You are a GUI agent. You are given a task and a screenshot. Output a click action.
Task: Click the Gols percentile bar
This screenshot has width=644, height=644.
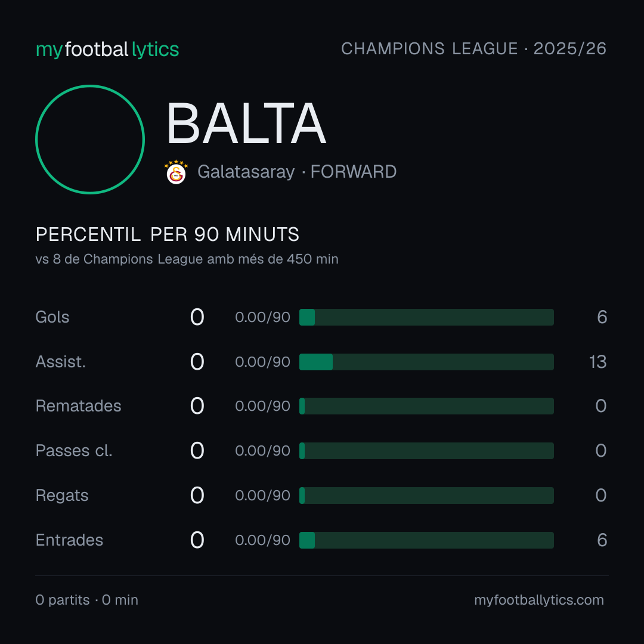426,317
